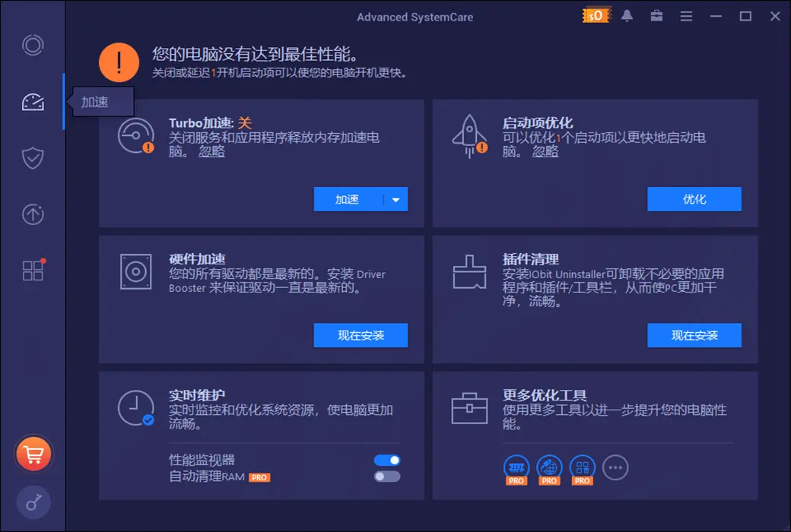Open the hamburger options menu
Screen dimensions: 791x532
coord(686,16)
